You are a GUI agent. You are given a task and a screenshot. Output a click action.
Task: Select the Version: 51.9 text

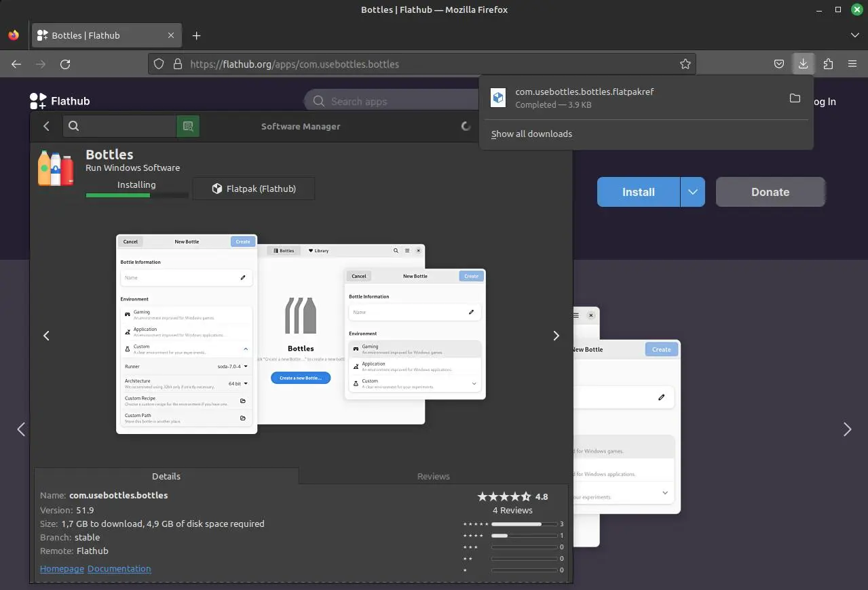[67, 510]
